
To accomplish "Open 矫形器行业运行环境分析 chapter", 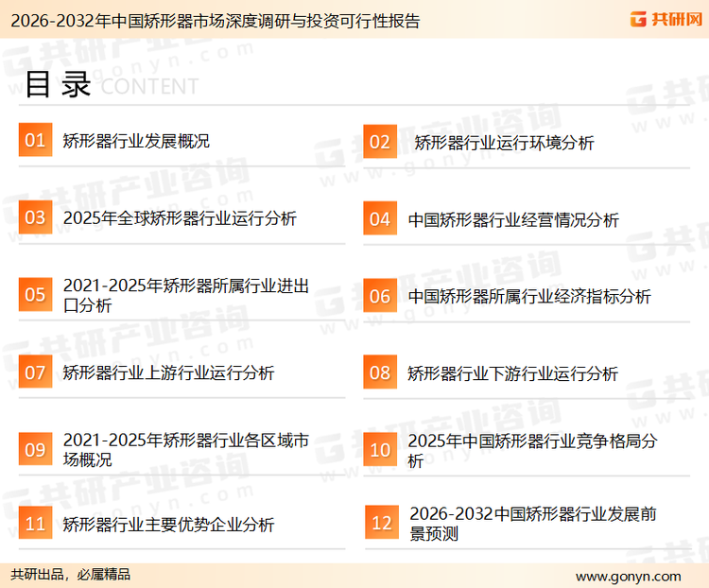I will click(x=504, y=143).
